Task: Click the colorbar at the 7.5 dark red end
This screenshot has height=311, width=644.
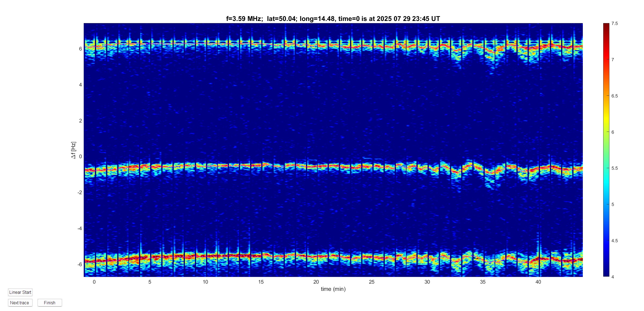Action: (x=606, y=25)
